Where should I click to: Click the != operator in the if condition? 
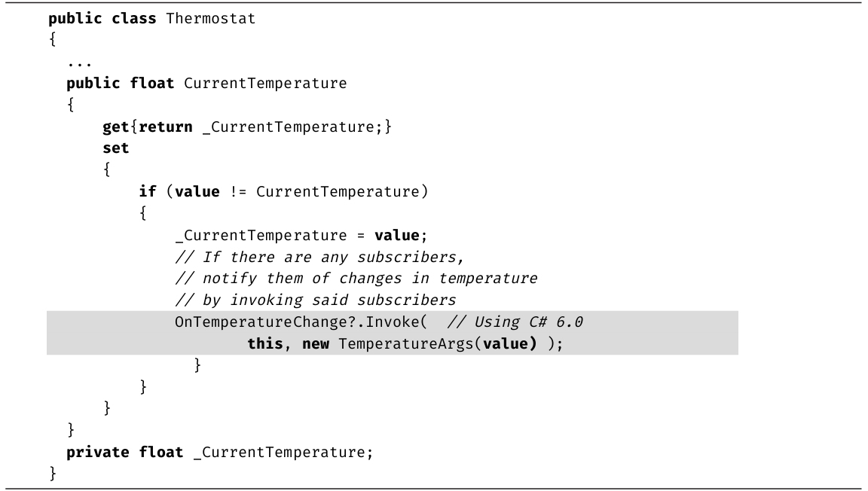237,192
